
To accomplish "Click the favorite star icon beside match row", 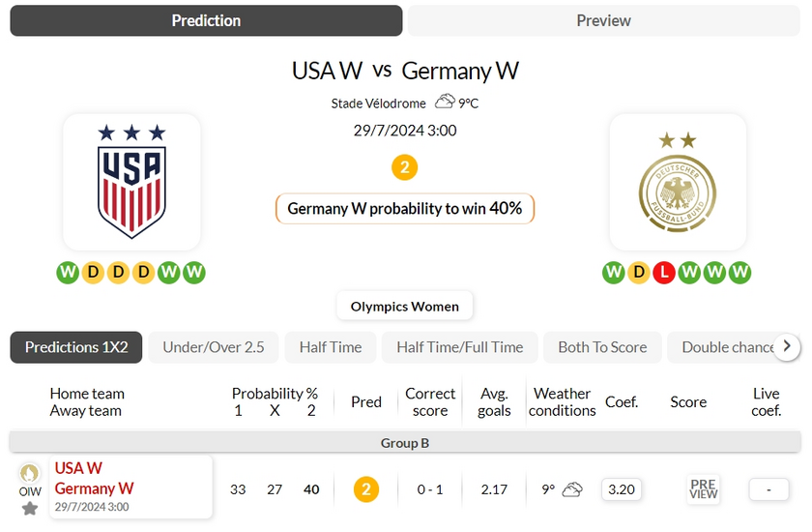I will click(30, 508).
